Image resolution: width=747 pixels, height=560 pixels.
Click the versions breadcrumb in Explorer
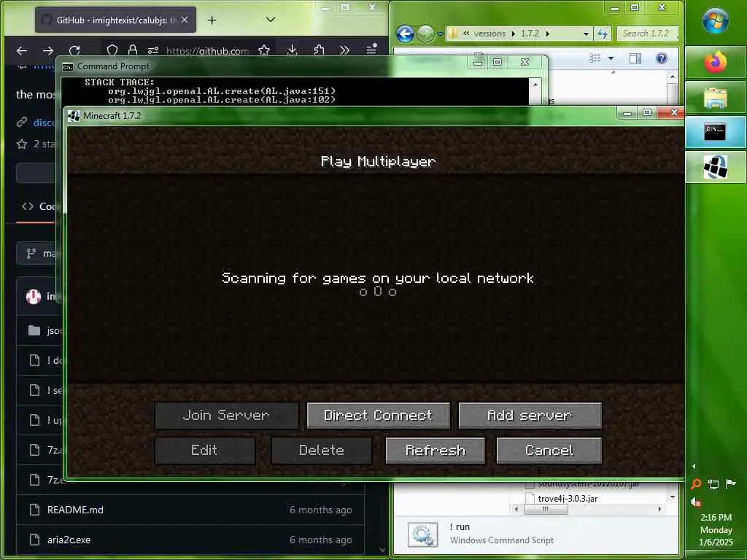(489, 34)
